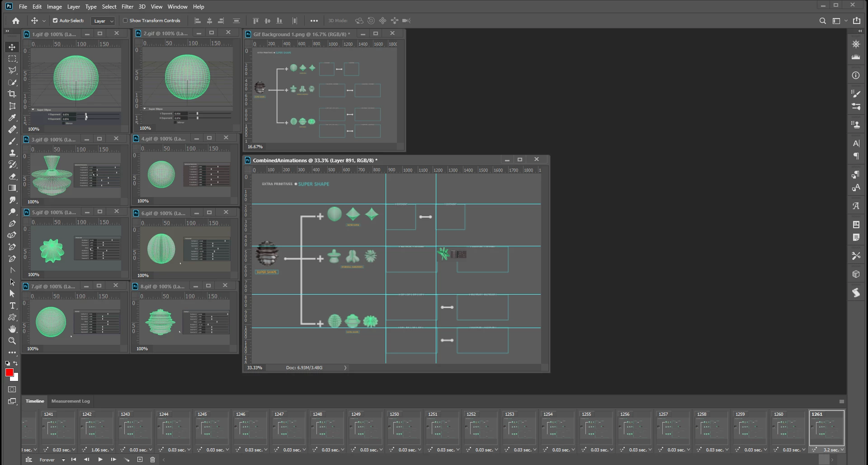Open the Move tool preset picker arrow
This screenshot has height=465, width=868.
(x=44, y=21)
